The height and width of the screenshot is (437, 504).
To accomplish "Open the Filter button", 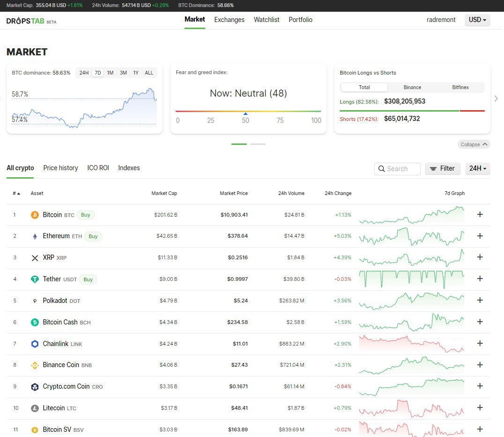I will click(443, 169).
